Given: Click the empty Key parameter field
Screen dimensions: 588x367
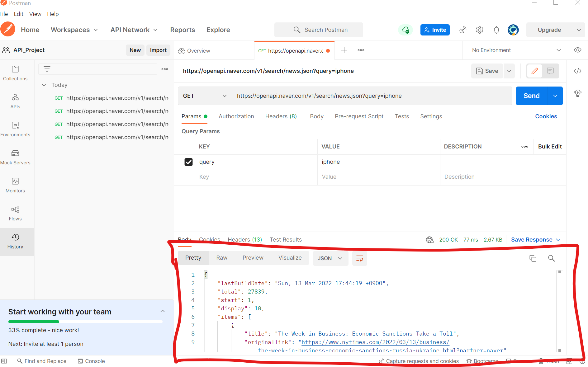Looking at the screenshot, I should [x=256, y=177].
